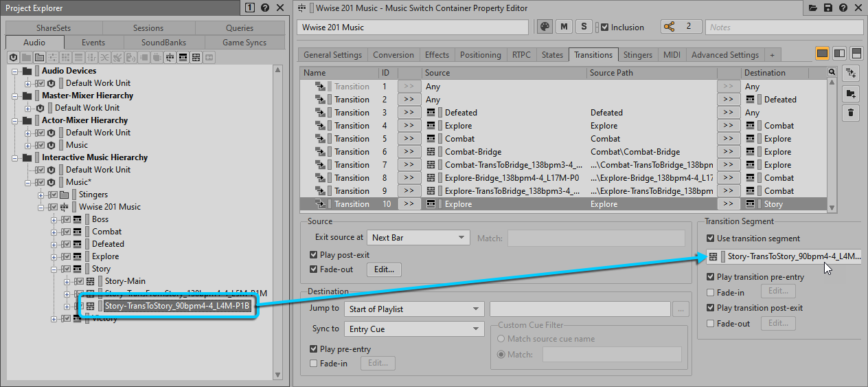
Task: Delete the selected transition with trash icon
Action: [851, 113]
